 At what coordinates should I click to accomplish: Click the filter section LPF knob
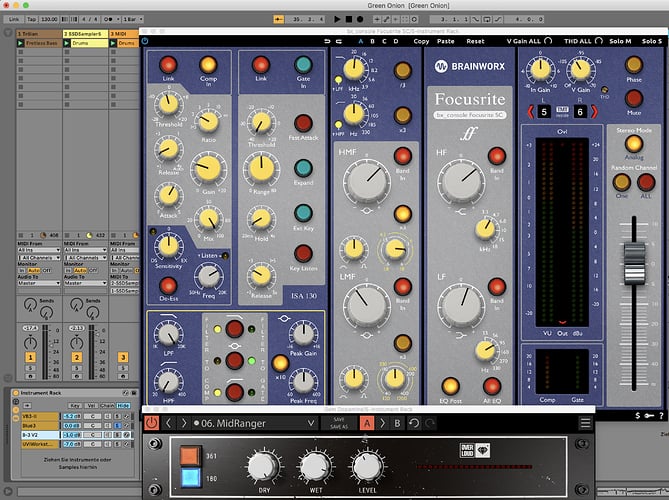click(168, 334)
